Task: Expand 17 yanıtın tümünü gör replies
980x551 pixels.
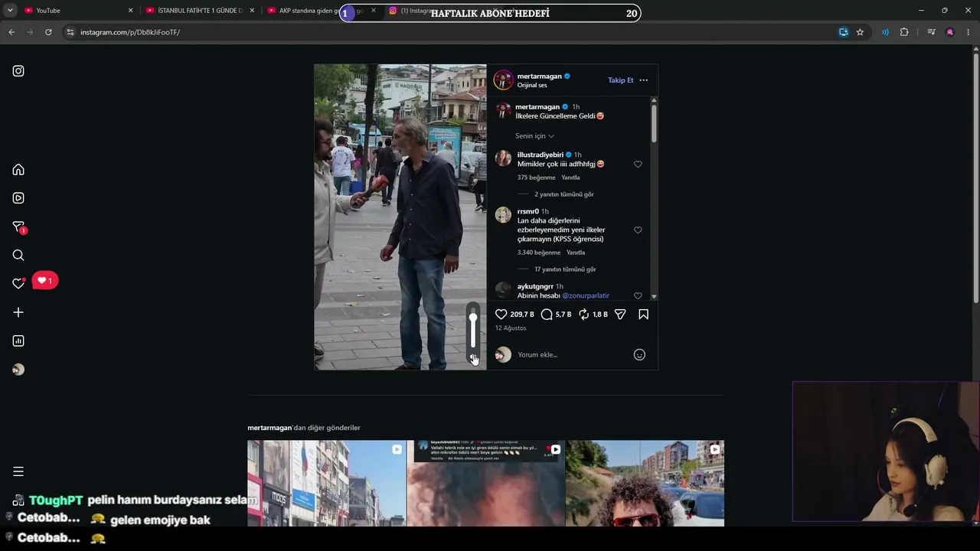Action: (565, 269)
